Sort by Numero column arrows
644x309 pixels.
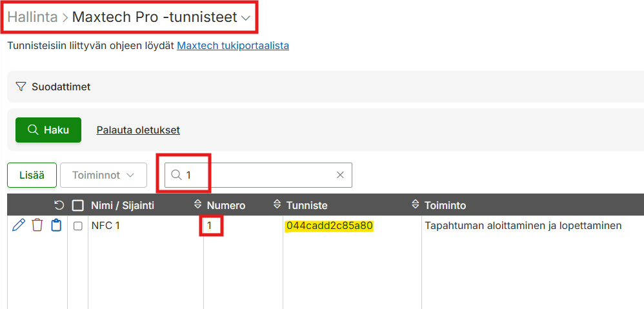198,204
